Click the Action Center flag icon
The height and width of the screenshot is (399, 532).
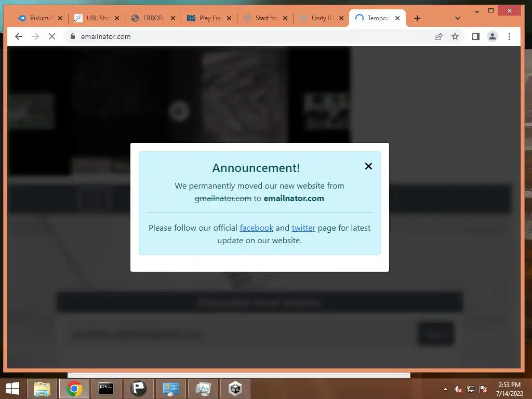coord(483,389)
